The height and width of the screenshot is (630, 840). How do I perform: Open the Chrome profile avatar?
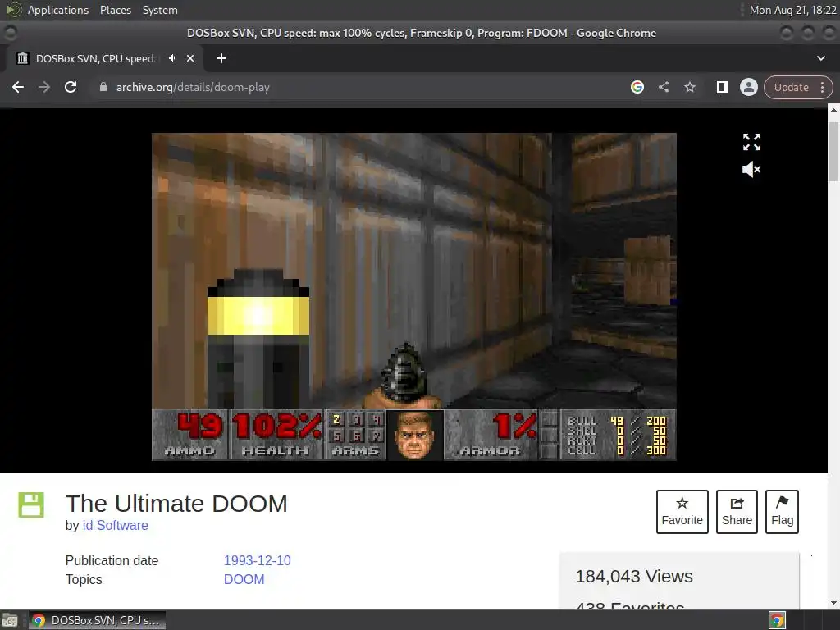tap(748, 87)
